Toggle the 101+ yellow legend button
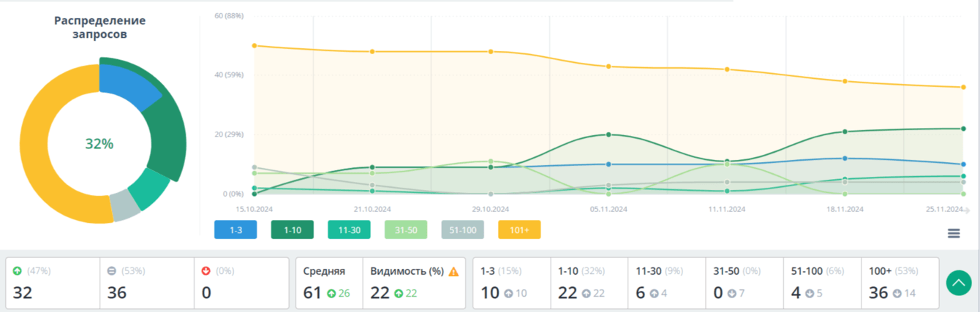 click(519, 230)
